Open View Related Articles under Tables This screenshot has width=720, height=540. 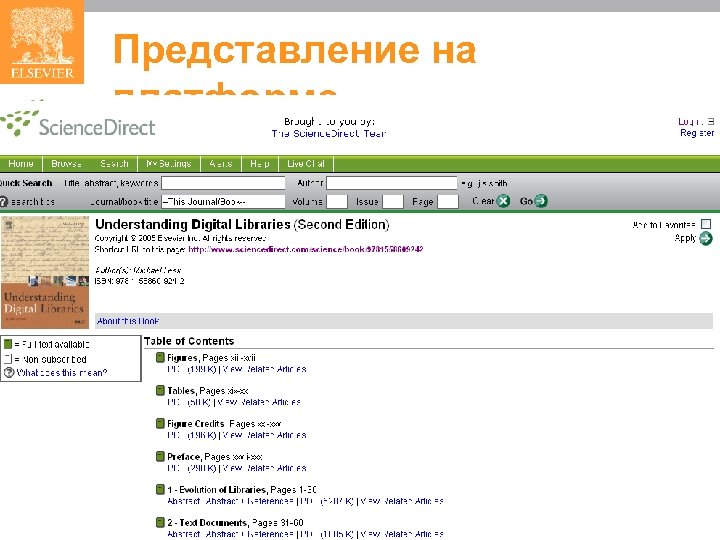pyautogui.click(x=259, y=402)
